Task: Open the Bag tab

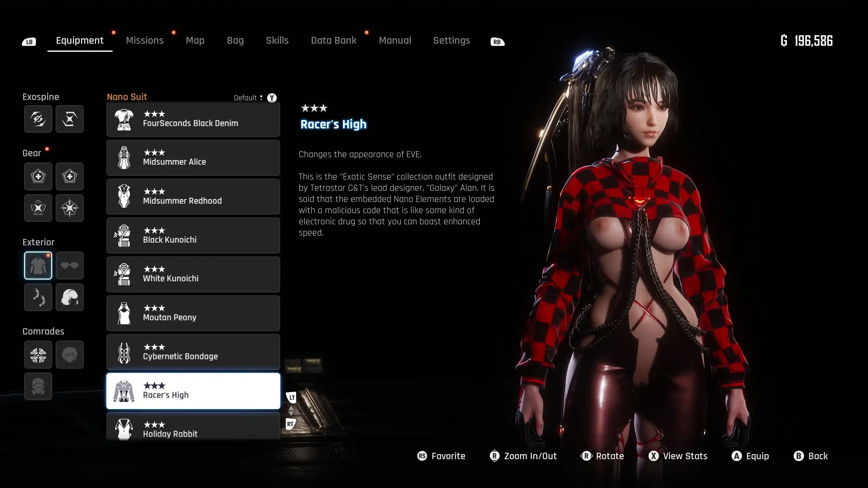Action: (x=235, y=41)
